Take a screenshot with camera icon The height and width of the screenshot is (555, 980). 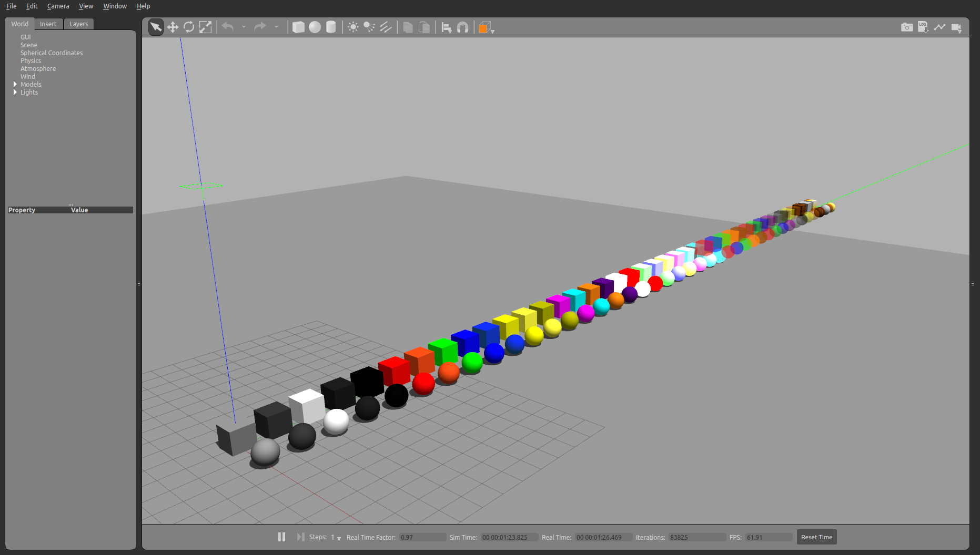[x=907, y=27]
